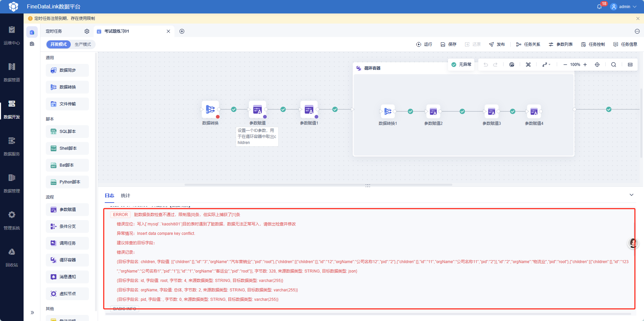This screenshot has height=321, width=644.
Task: Zoom out the canvas with minus icon
Action: 565,65
